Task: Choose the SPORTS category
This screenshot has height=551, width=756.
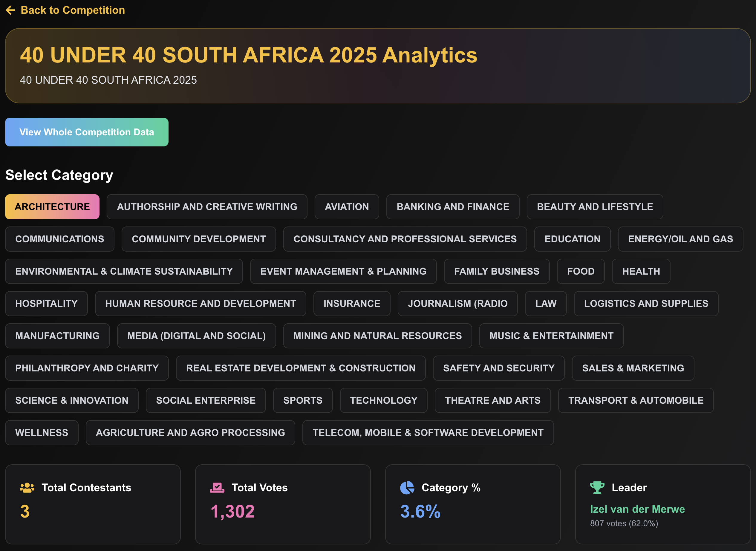Action: pyautogui.click(x=302, y=400)
